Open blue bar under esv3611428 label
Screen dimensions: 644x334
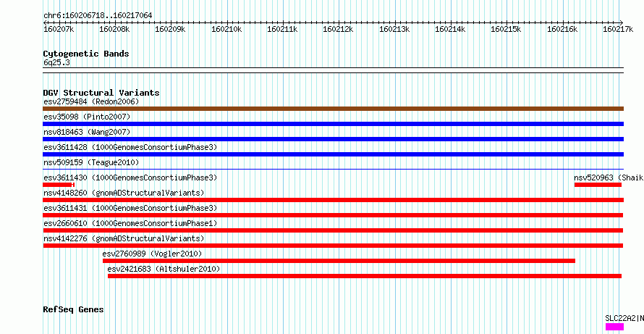(333, 154)
